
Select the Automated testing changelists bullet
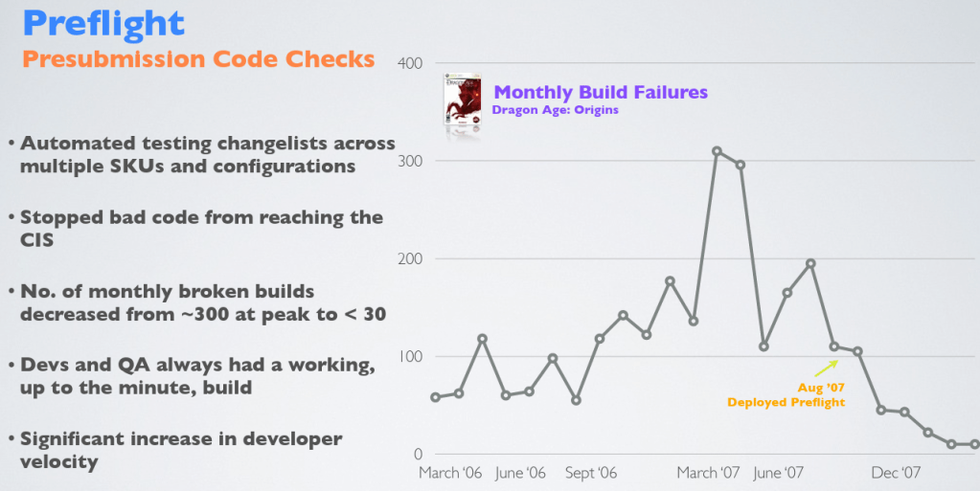206,154
